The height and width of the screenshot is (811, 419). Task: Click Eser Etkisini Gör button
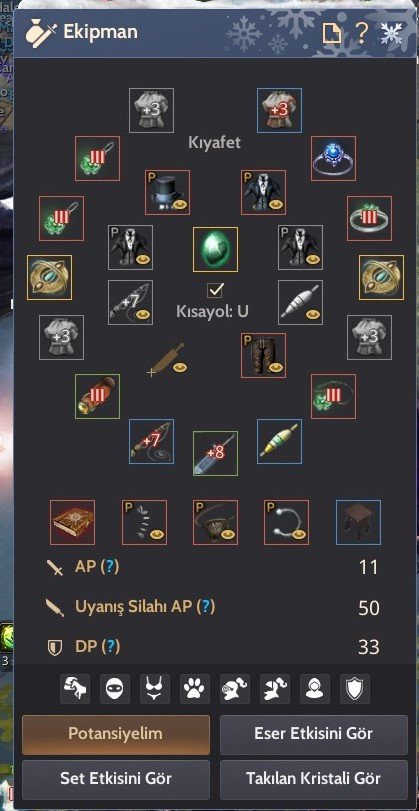tap(313, 734)
